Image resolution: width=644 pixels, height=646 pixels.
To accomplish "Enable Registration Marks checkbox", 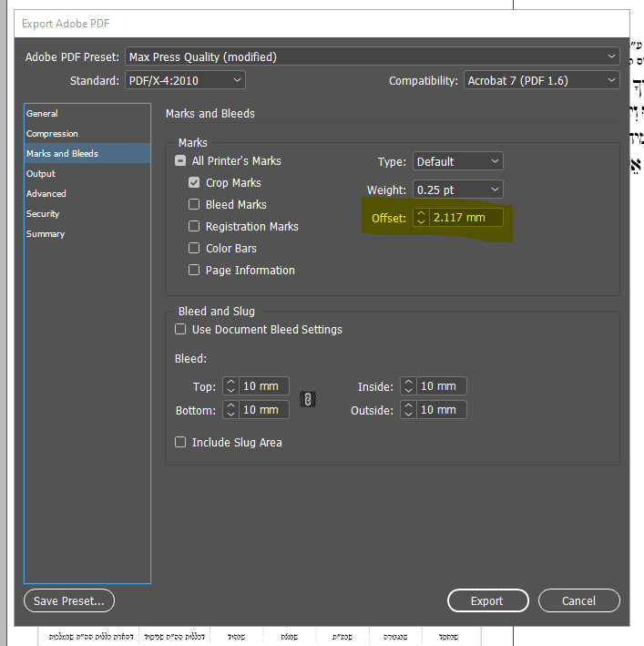I will 194,227.
